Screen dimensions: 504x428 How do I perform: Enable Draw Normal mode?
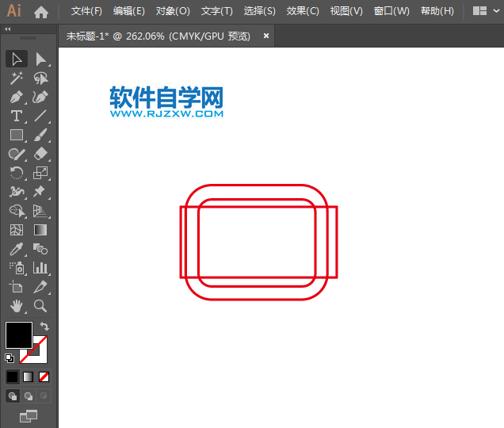coord(13,396)
